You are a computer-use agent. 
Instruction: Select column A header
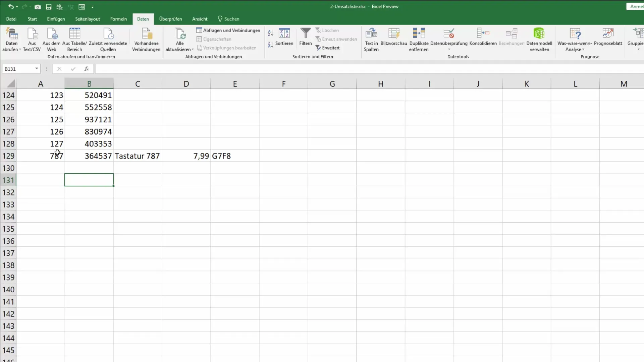[41, 84]
